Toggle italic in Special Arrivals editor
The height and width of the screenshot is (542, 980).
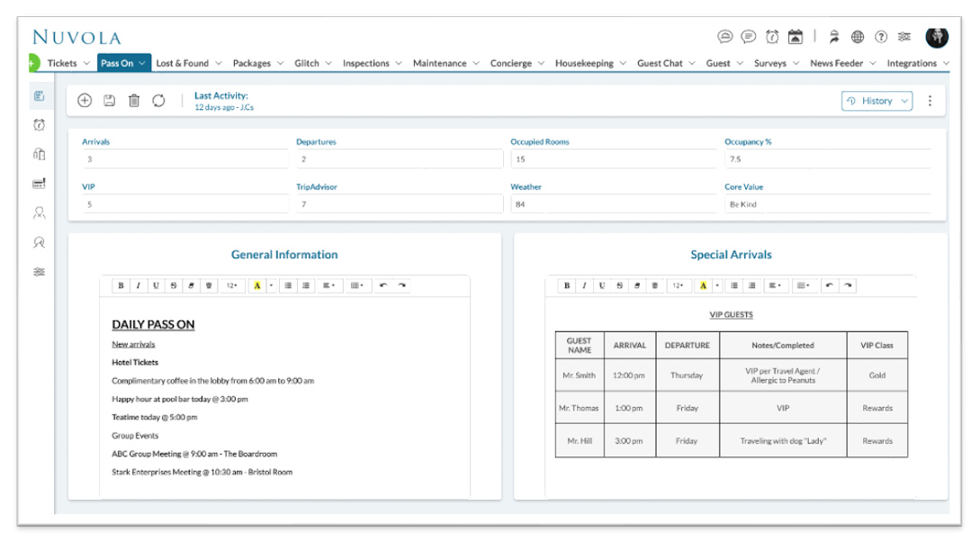[x=584, y=285]
